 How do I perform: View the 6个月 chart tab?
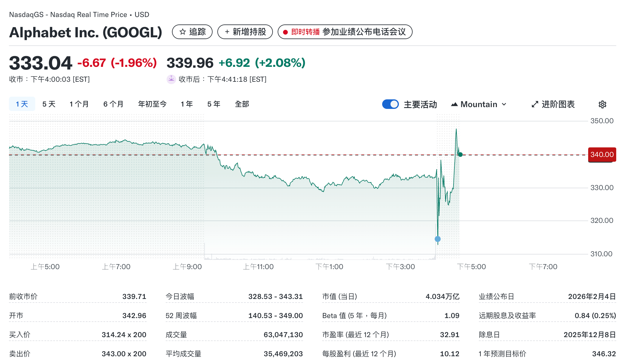click(113, 104)
